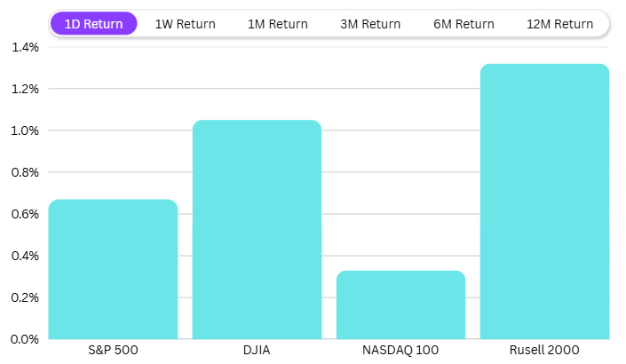Click the 0.2% y-axis tick label
The image size is (626, 364).
(25, 297)
